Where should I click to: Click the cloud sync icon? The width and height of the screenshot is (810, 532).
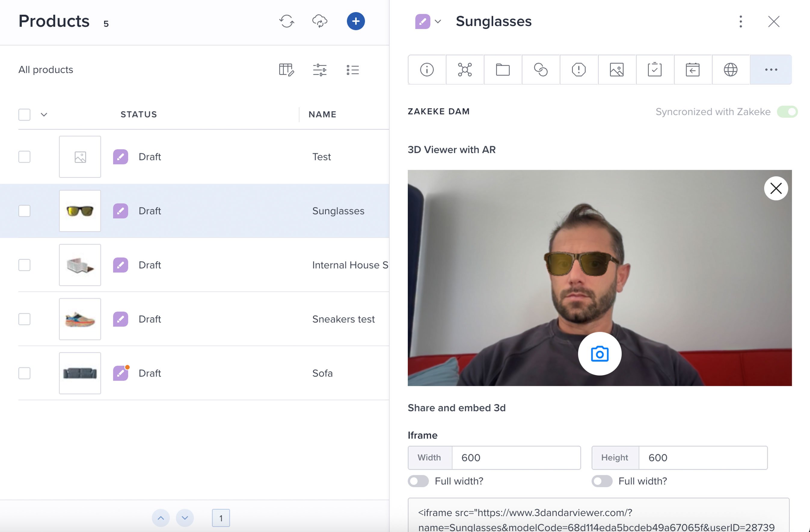point(320,21)
